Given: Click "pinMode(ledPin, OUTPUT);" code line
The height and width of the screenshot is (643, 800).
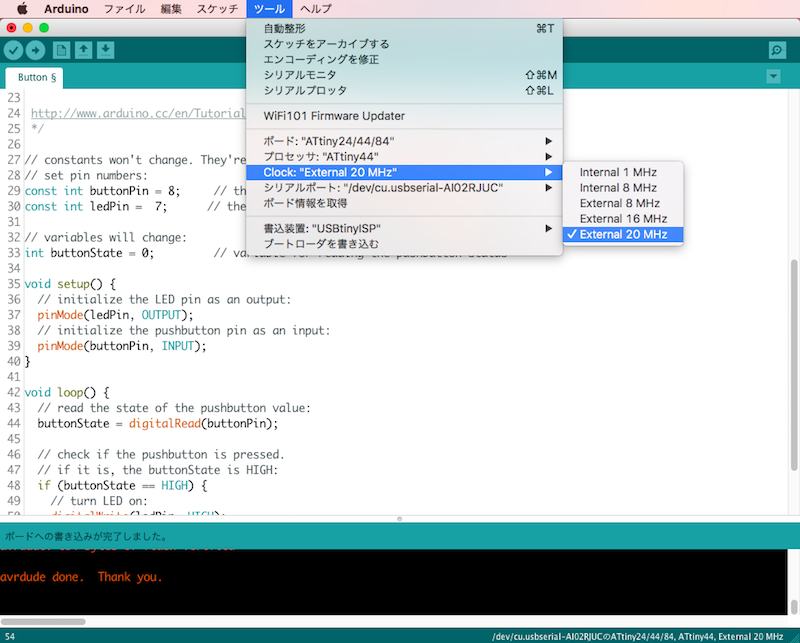Looking at the screenshot, I should (x=115, y=315).
